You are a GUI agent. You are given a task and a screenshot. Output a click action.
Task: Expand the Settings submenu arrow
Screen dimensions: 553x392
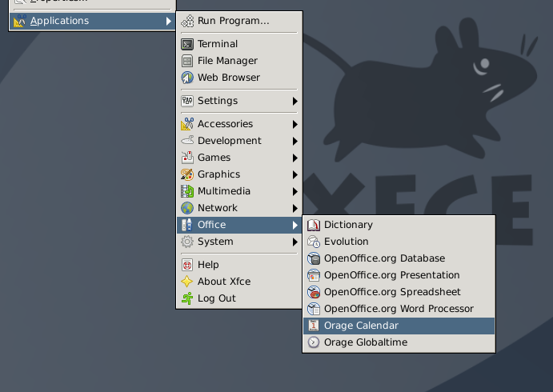tap(295, 101)
